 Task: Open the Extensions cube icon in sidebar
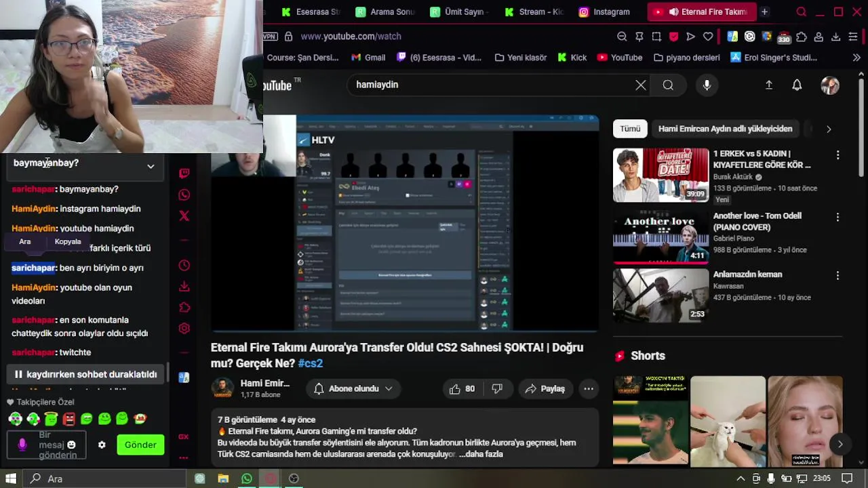(x=184, y=308)
